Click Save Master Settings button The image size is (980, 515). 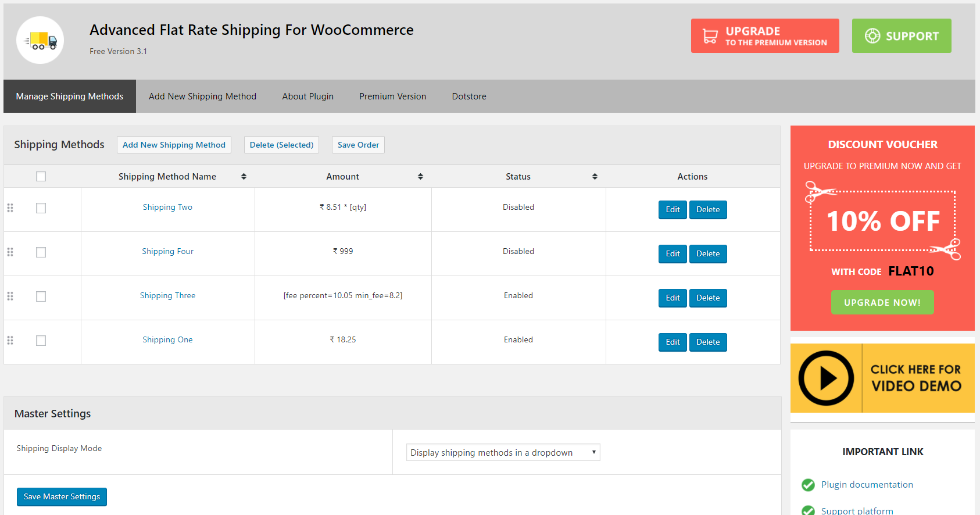(62, 497)
